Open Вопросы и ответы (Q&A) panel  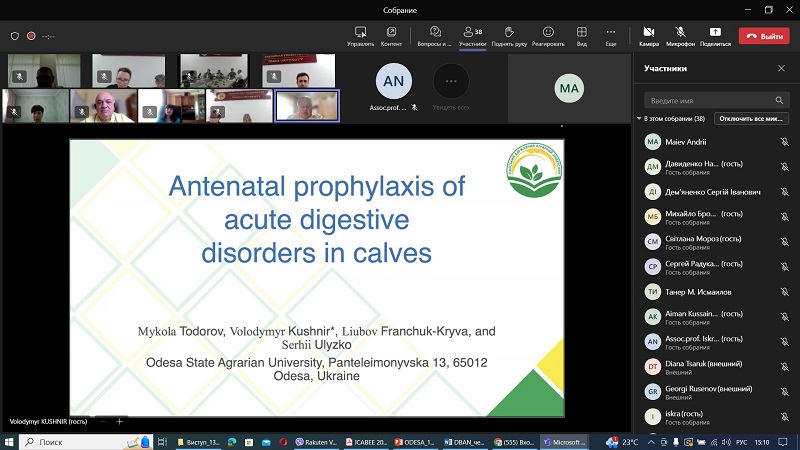(x=435, y=32)
